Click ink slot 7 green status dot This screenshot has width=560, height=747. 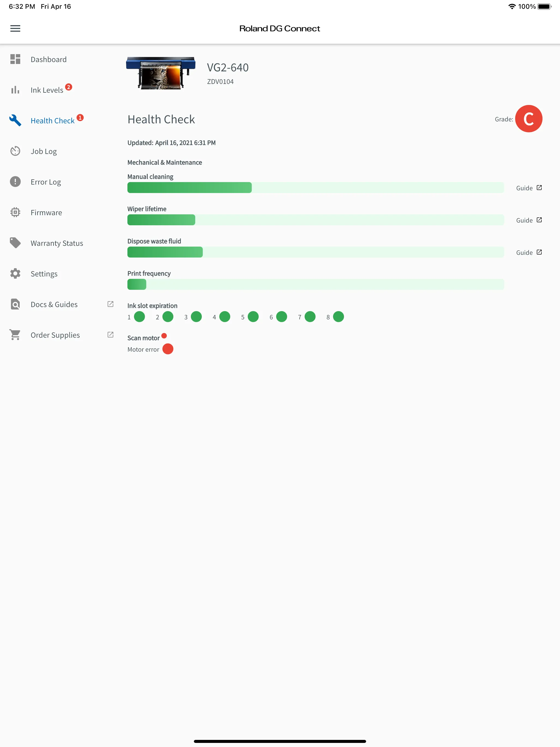tap(310, 317)
